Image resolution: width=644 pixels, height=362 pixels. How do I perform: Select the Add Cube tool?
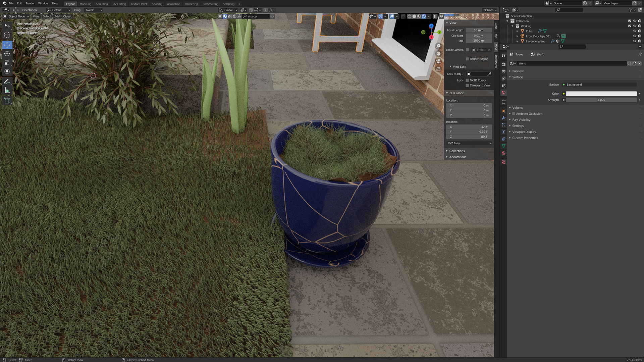click(x=7, y=100)
